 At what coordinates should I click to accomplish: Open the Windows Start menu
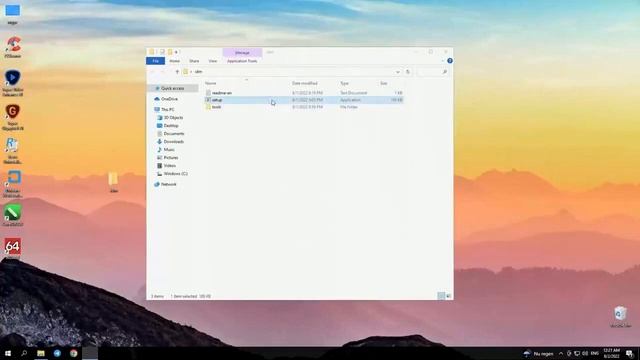pyautogui.click(x=8, y=353)
